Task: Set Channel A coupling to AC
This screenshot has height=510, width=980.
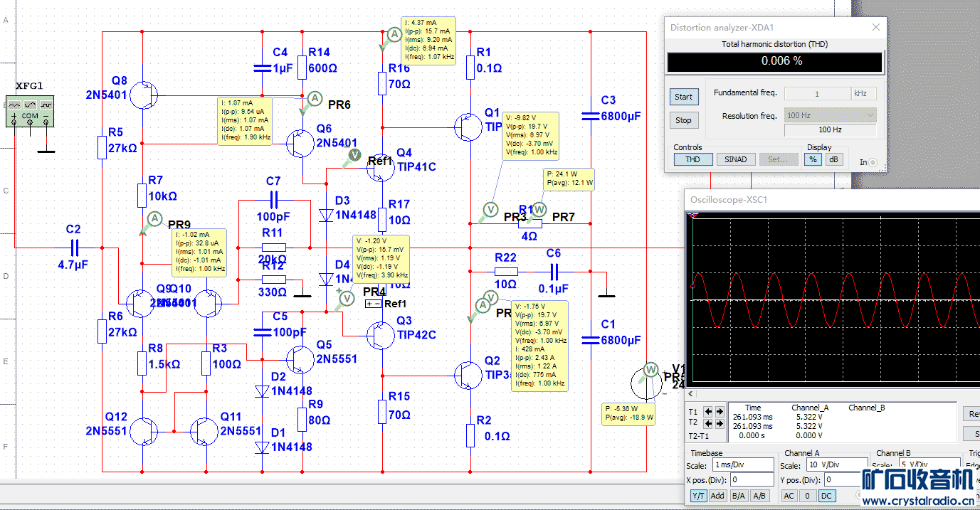Action: (789, 496)
